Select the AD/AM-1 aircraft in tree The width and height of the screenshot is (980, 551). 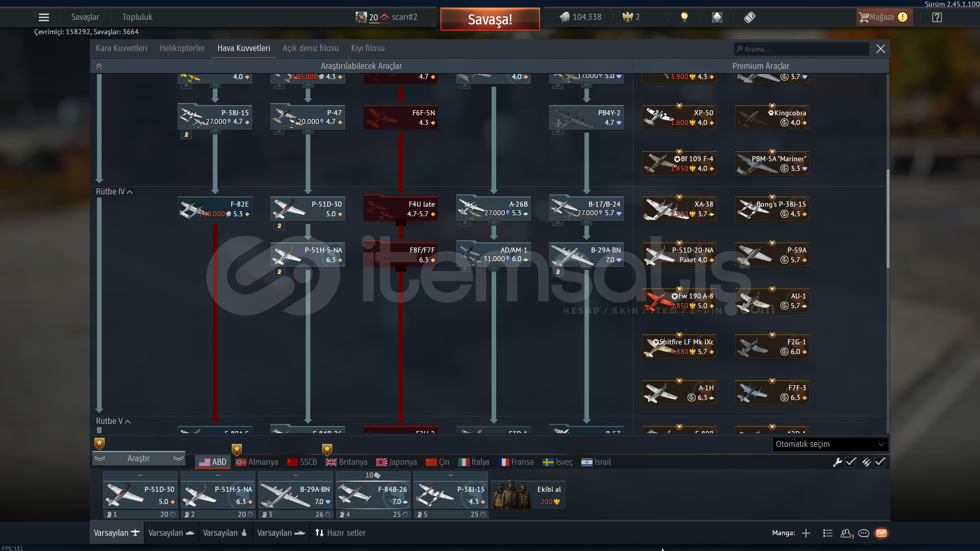pyautogui.click(x=494, y=255)
